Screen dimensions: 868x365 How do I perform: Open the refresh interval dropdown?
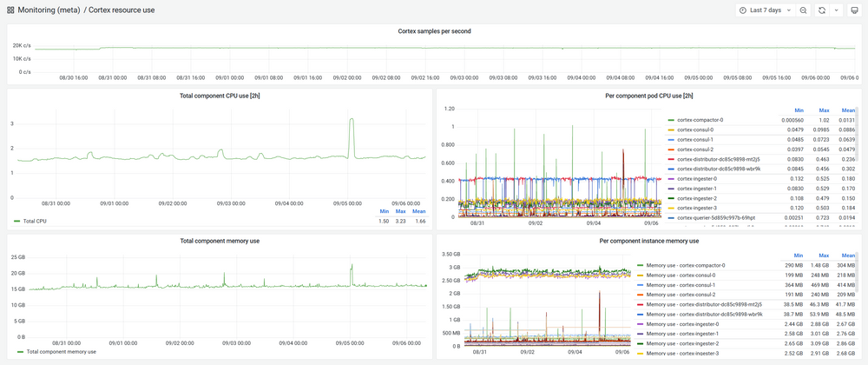point(836,10)
